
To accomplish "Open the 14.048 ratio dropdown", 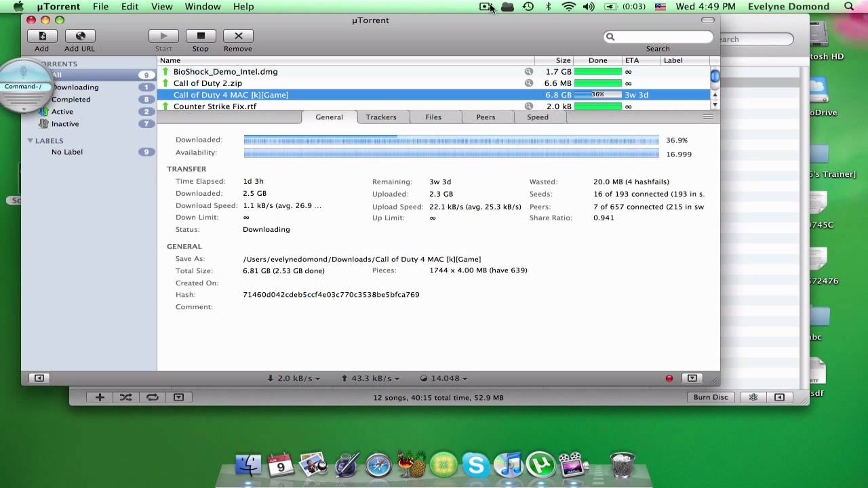I will (x=444, y=378).
